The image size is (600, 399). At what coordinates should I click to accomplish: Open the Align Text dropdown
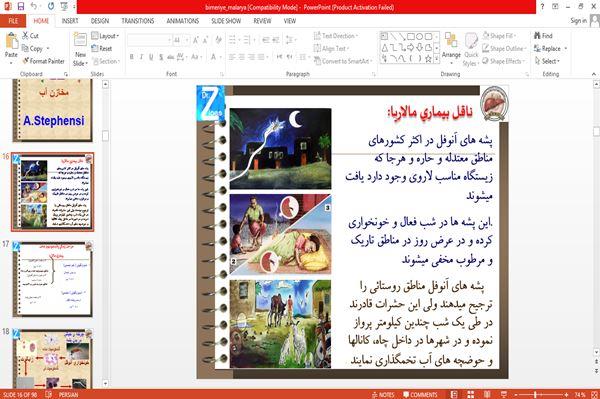[x=331, y=48]
